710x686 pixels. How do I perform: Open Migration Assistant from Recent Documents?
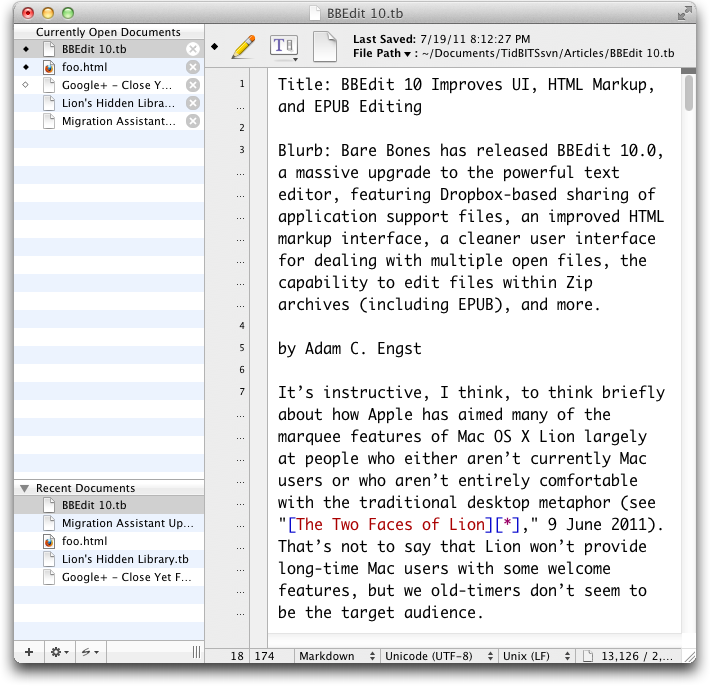tap(126, 523)
